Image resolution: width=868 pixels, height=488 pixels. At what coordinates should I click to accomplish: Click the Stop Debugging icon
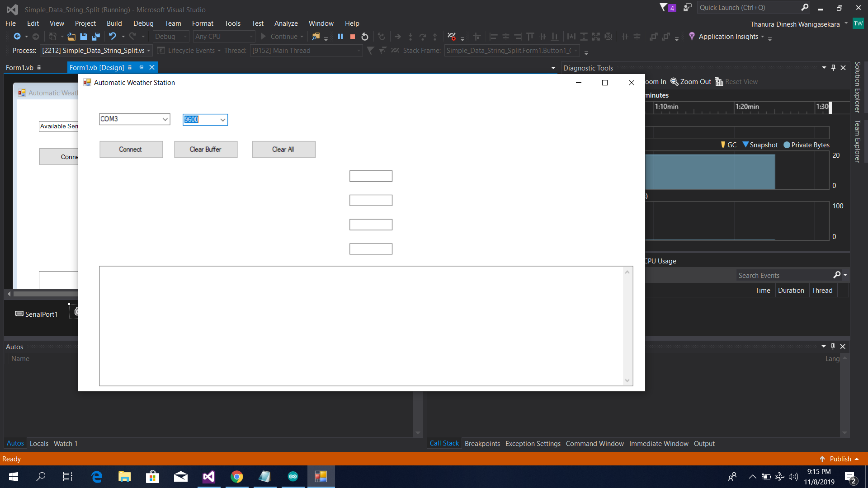tap(353, 37)
